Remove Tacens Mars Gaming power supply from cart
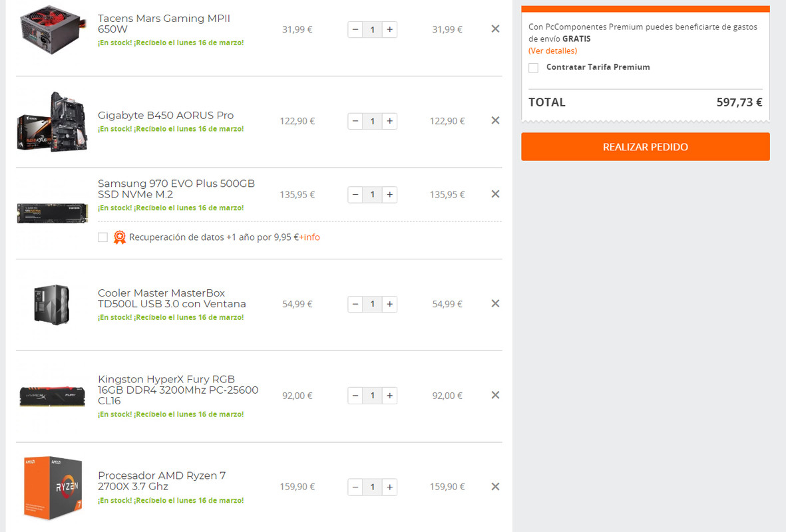Screen dimensions: 786x532 [495, 29]
